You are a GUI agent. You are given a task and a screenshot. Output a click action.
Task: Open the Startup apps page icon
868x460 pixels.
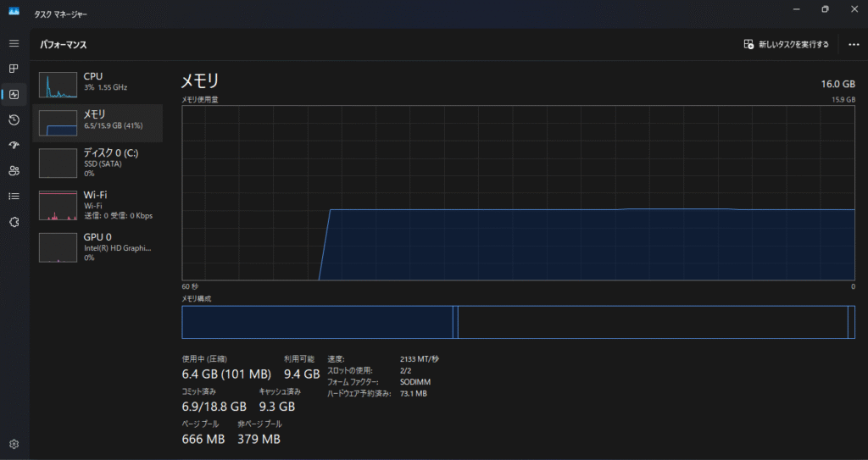14,146
